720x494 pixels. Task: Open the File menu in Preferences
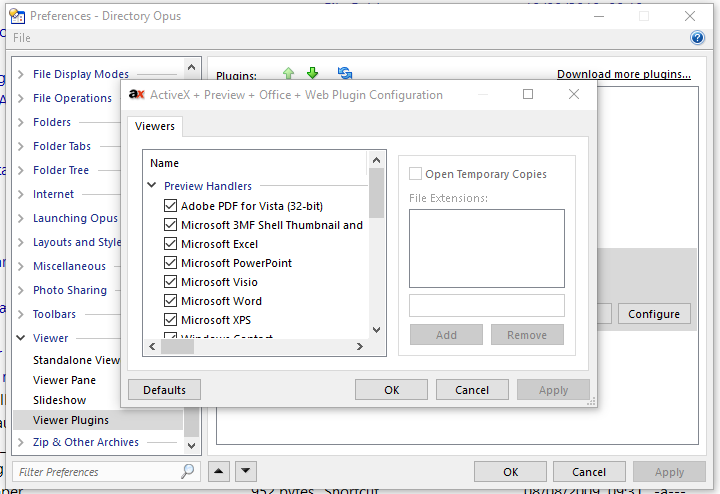tap(22, 38)
